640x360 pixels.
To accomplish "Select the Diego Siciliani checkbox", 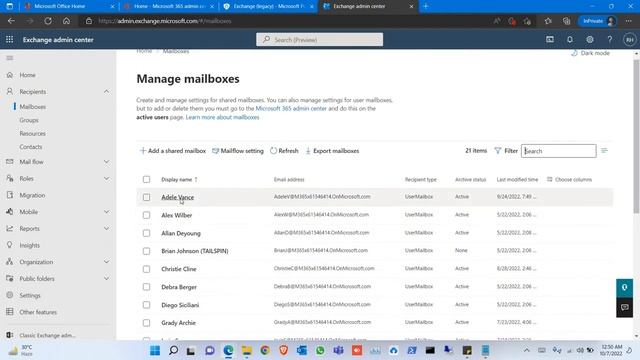I will point(147,305).
